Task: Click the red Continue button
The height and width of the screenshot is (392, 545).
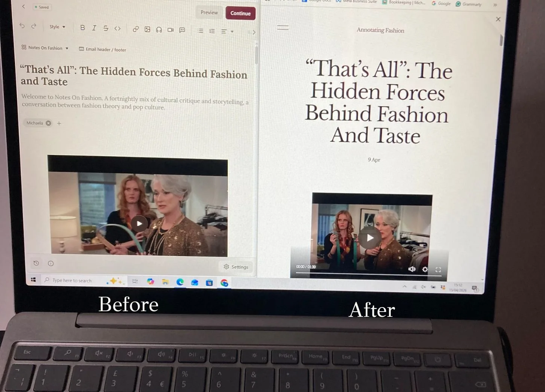Action: [240, 13]
